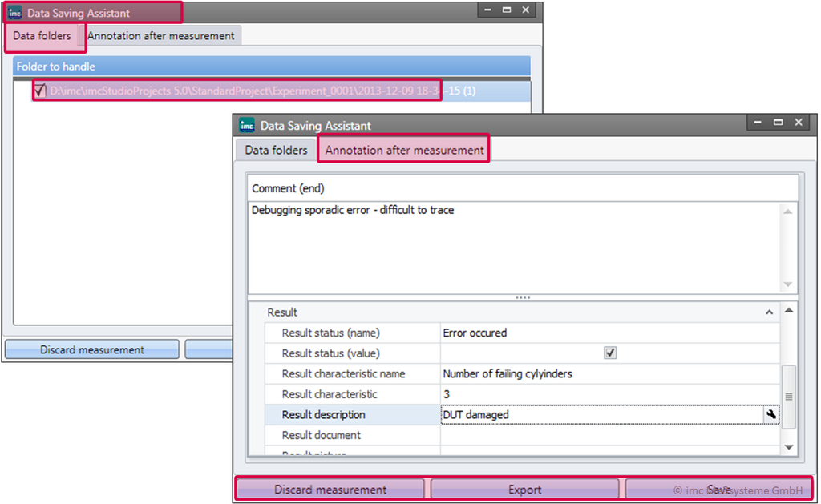Click Save in the front window
This screenshot has width=821, height=504.
(718, 489)
